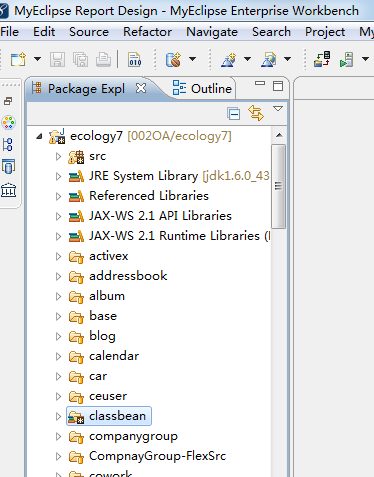The width and height of the screenshot is (374, 477).
Task: Click the New file toolbar icon
Action: coord(18,60)
